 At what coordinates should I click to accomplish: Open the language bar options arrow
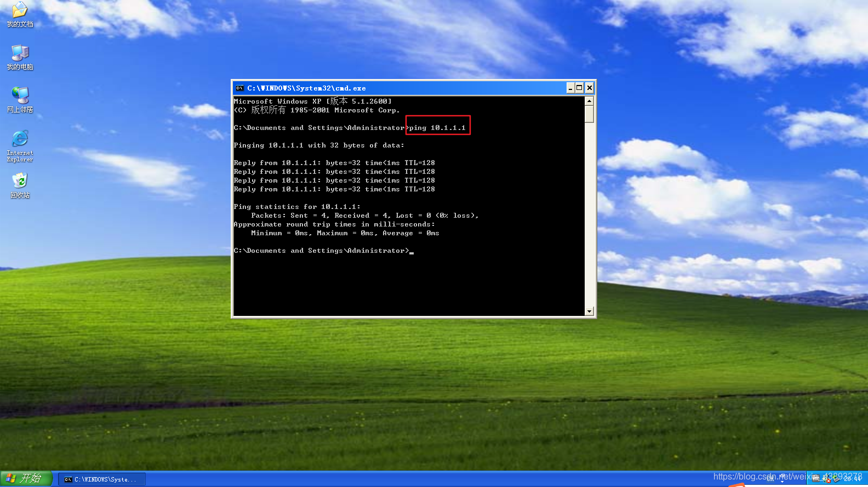(x=782, y=482)
